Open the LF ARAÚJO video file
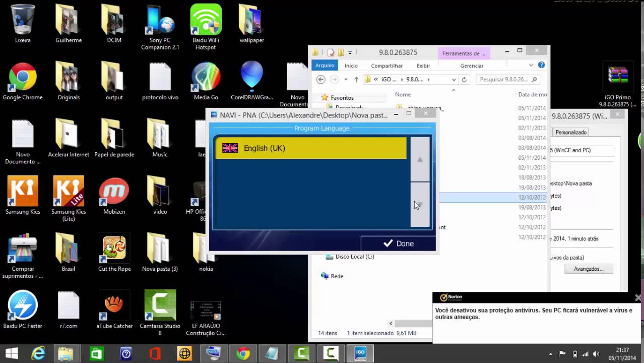This screenshot has width=644, height=363. [x=206, y=318]
